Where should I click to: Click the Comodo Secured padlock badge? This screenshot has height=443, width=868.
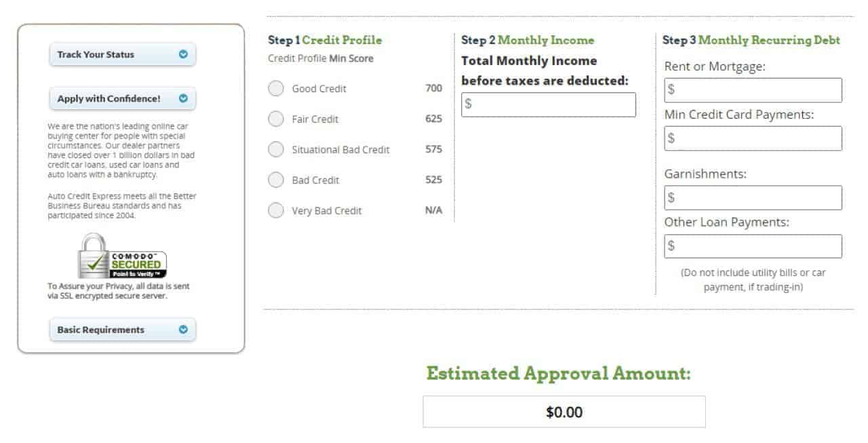(122, 256)
